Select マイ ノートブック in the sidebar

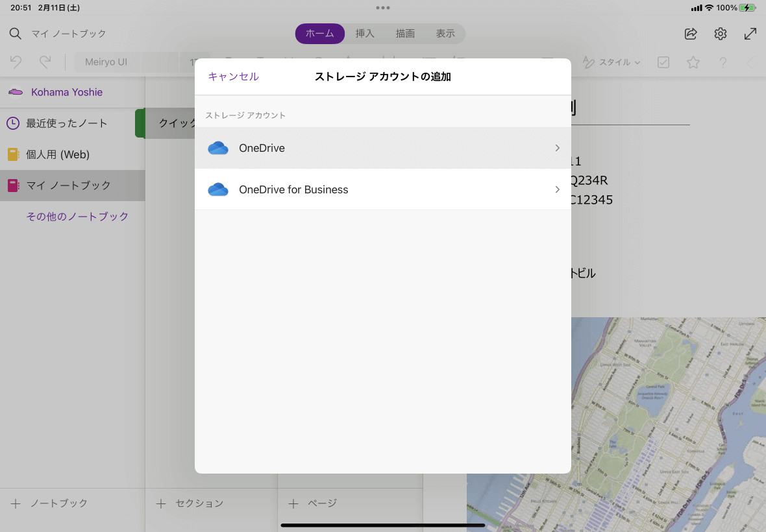72,186
